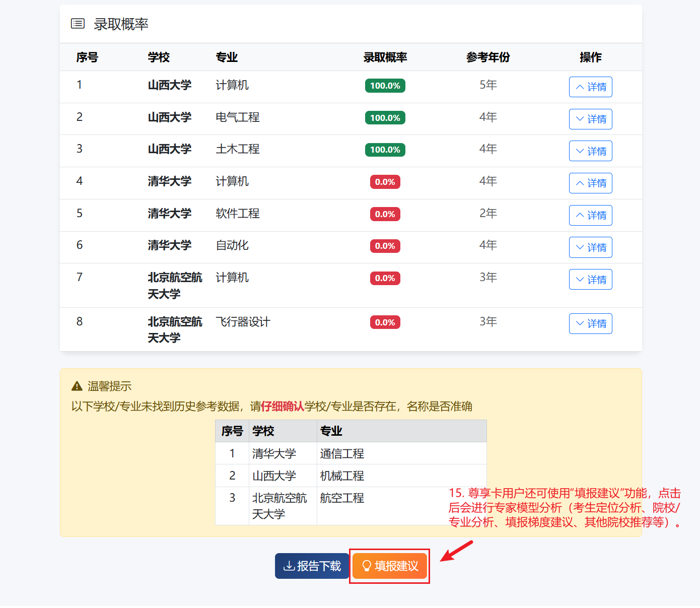This screenshot has height=608, width=700.
Task: Collapse details for 清华大学 计算机 row
Action: (x=590, y=183)
